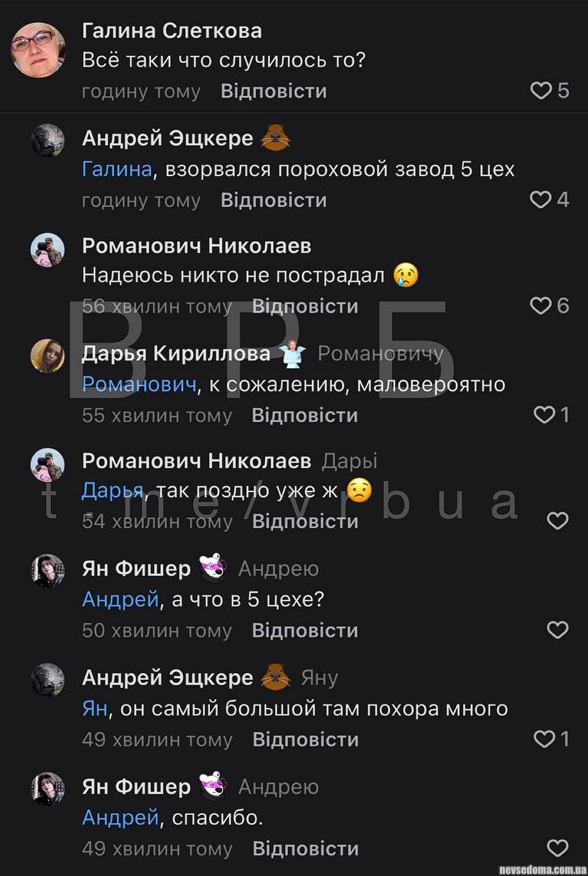This screenshot has width=588, height=876.
Task: Open the blue 'Романович' mention link
Action: tap(138, 384)
